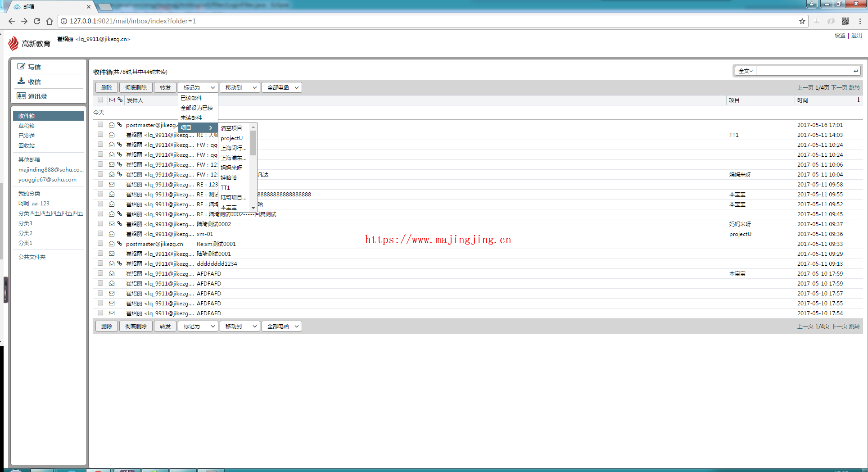Go to top 下一页 link
868x472 pixels.
click(839, 87)
